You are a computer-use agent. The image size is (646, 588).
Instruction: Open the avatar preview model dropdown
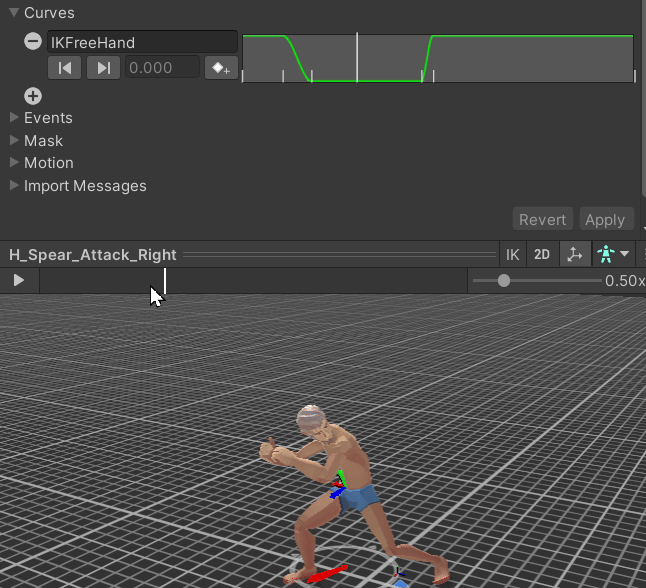613,255
